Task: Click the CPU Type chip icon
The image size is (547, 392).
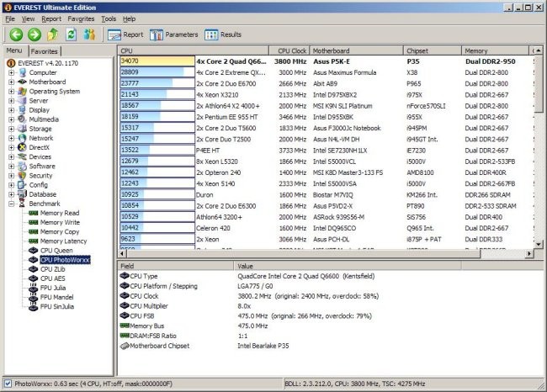Action: [125, 276]
